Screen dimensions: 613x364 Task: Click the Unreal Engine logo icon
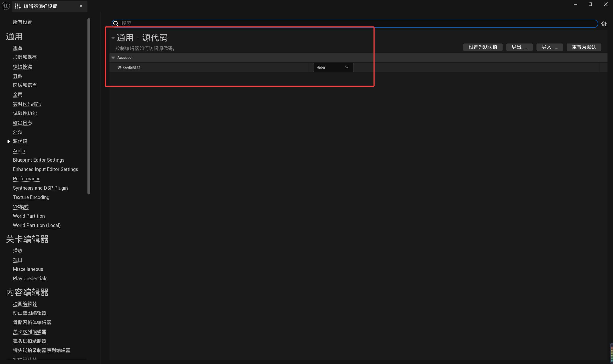pyautogui.click(x=6, y=6)
